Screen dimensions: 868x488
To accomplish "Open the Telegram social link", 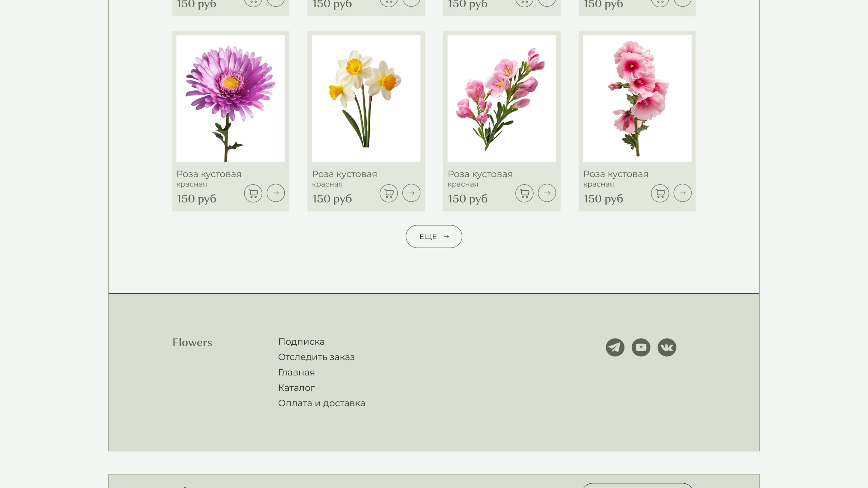I will 615,347.
